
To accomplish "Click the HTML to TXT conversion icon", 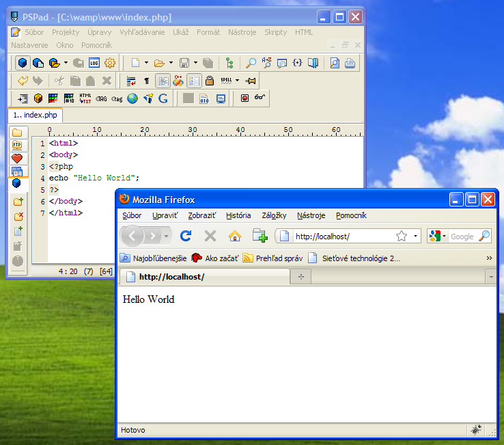I will point(85,98).
